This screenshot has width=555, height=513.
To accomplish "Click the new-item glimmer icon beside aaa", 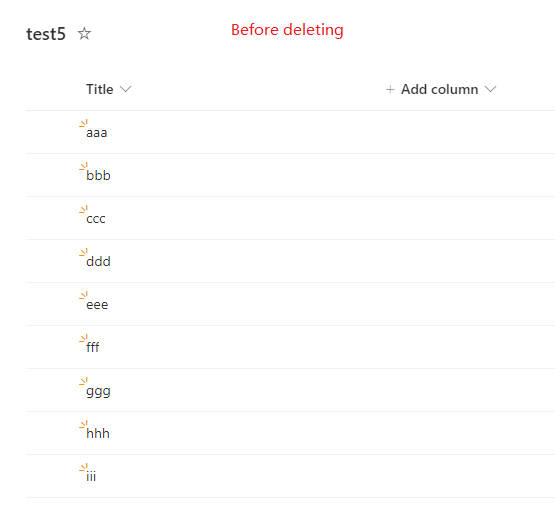I will coord(83,123).
